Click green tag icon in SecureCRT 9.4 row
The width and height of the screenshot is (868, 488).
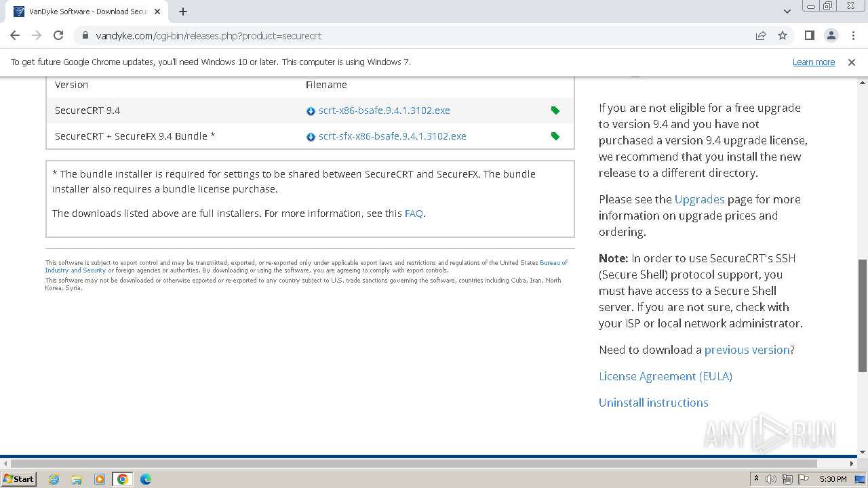555,110
